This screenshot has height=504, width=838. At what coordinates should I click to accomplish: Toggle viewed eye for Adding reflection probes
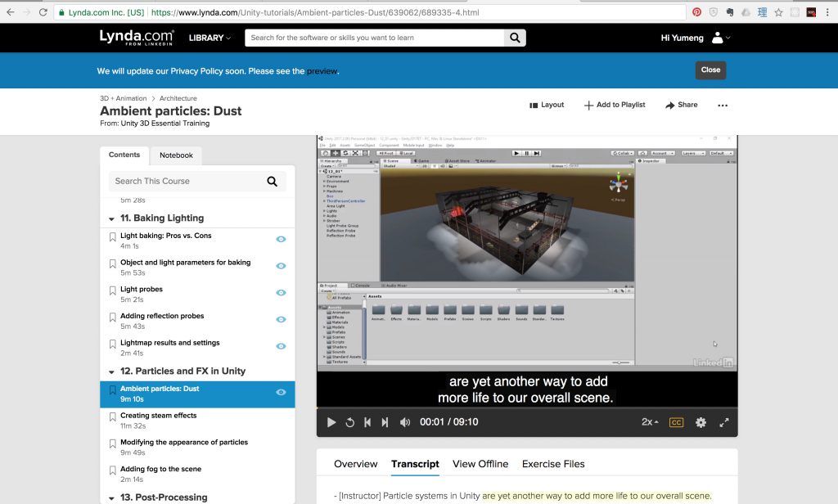[281, 319]
